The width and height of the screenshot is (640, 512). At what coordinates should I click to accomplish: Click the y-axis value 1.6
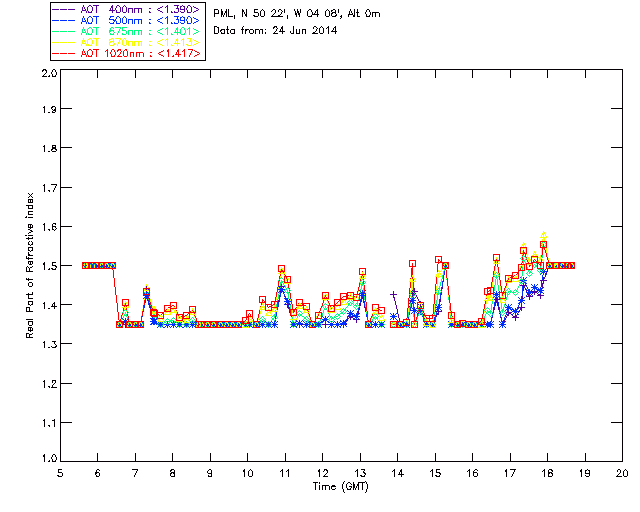pyautogui.click(x=49, y=227)
